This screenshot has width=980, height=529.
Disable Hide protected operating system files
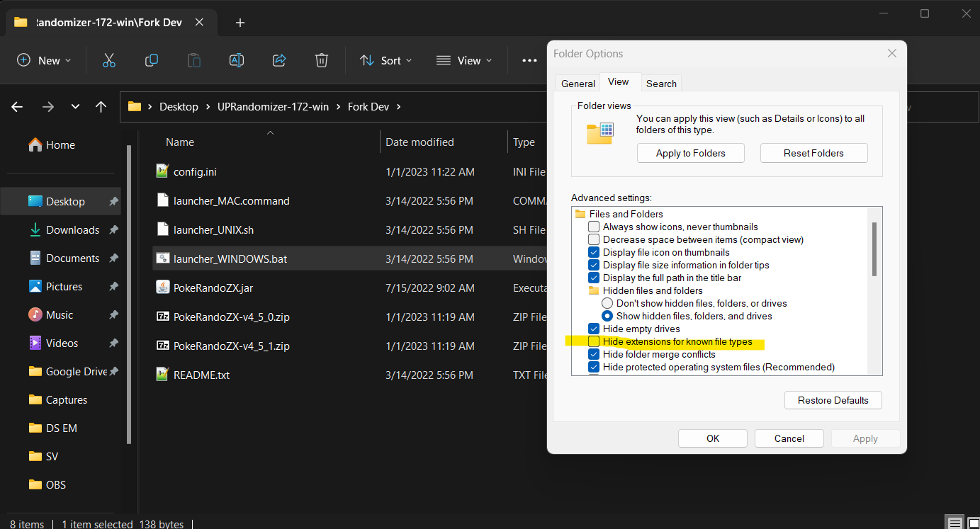click(x=593, y=366)
